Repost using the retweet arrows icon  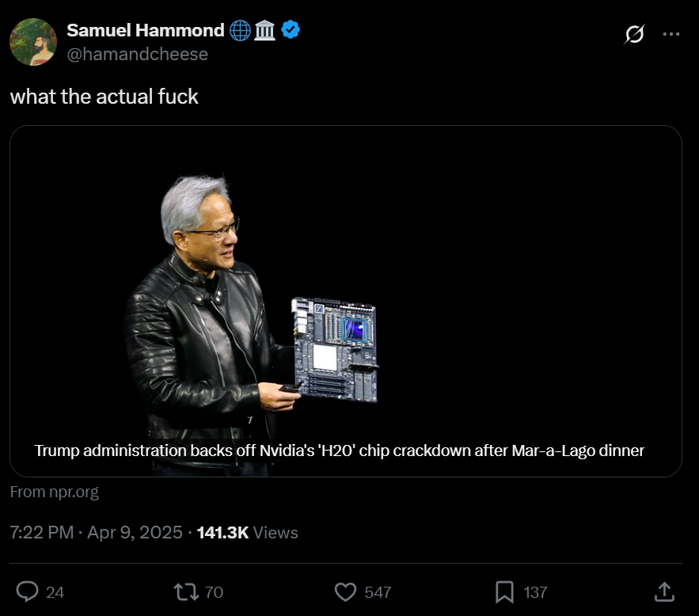tap(186, 592)
